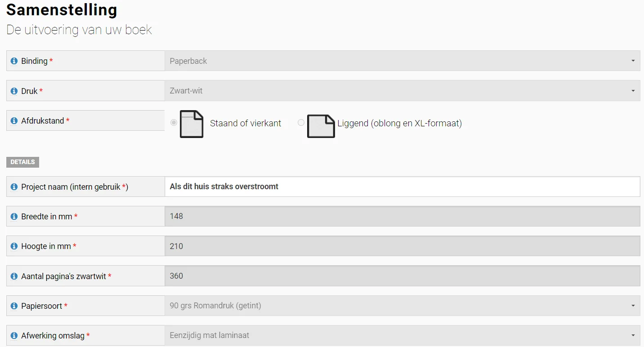The width and height of the screenshot is (644, 347).
Task: Click the Papiersoort info icon
Action: [14, 306]
